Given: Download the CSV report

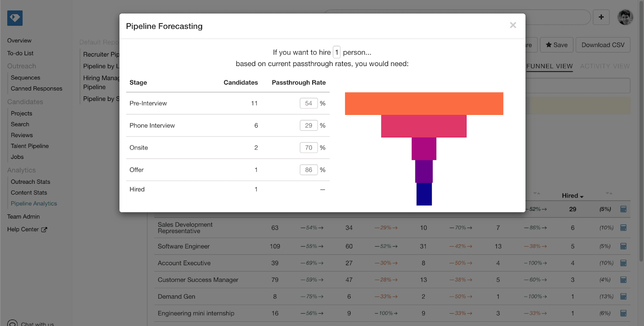Looking at the screenshot, I should 603,45.
